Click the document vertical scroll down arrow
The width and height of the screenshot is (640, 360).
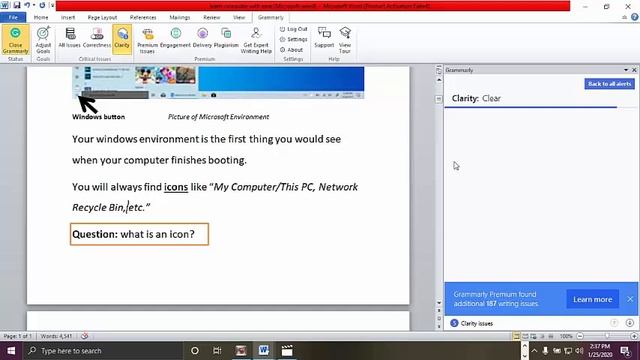pos(439,303)
